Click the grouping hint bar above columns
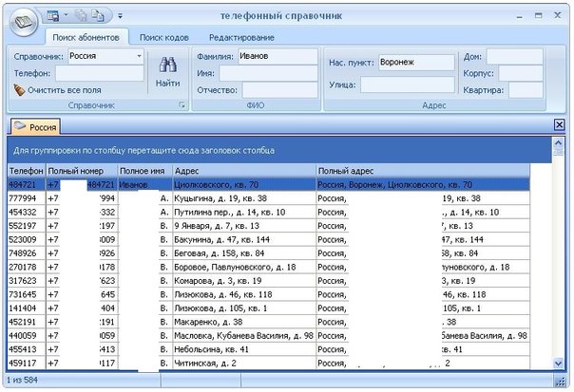574x392 pixels. coord(279,150)
